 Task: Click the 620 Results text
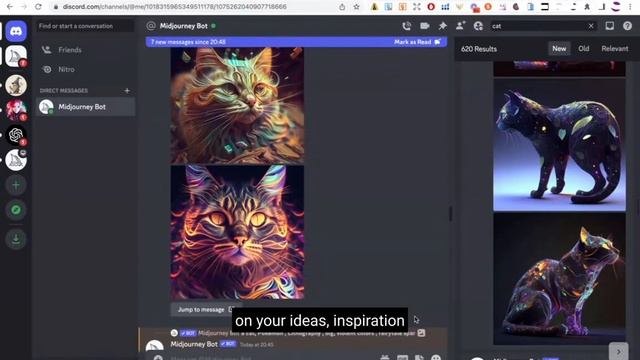point(479,49)
